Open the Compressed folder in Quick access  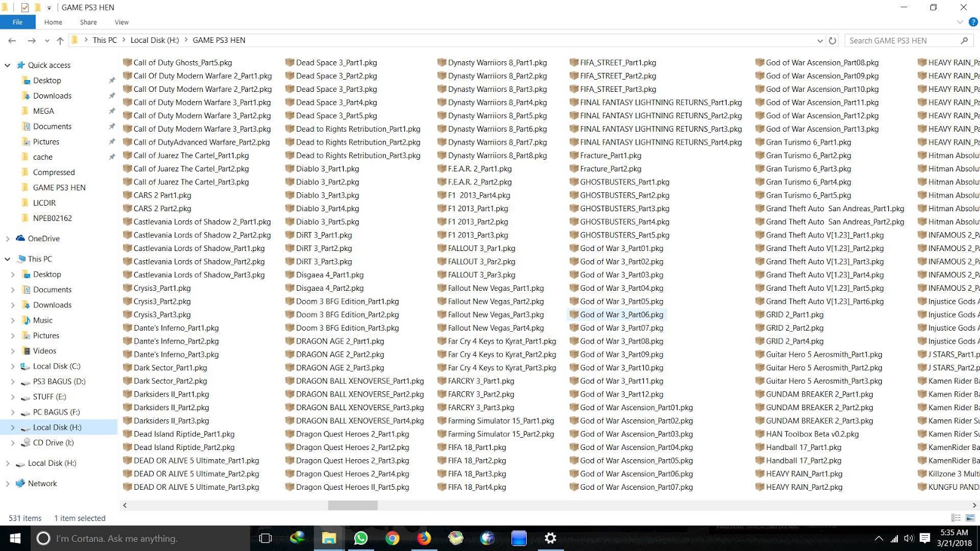[54, 172]
